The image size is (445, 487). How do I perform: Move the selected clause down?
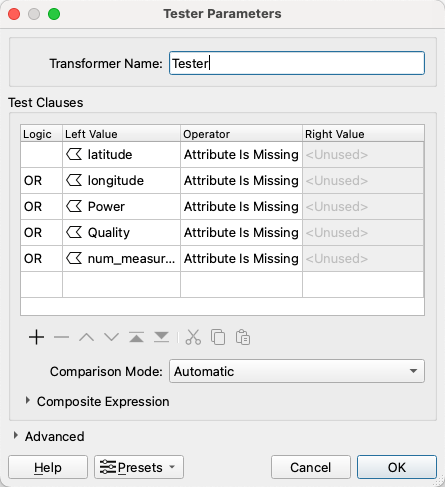(x=111, y=337)
